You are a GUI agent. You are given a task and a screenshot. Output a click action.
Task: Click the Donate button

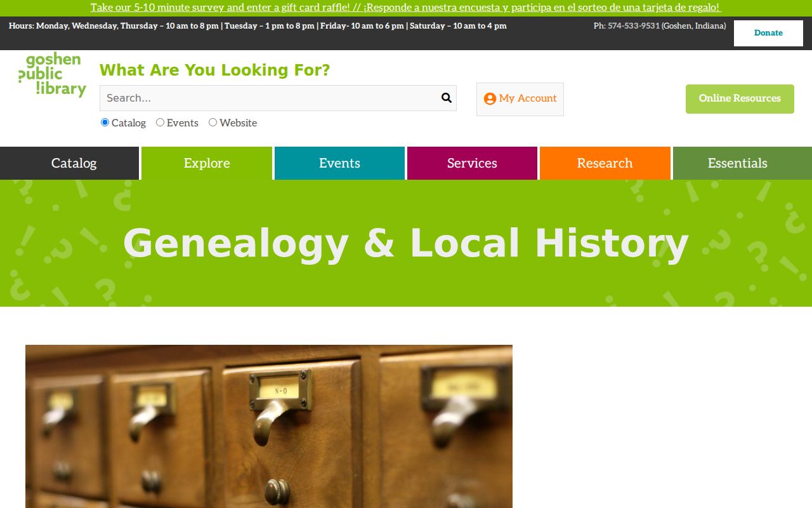(x=768, y=33)
